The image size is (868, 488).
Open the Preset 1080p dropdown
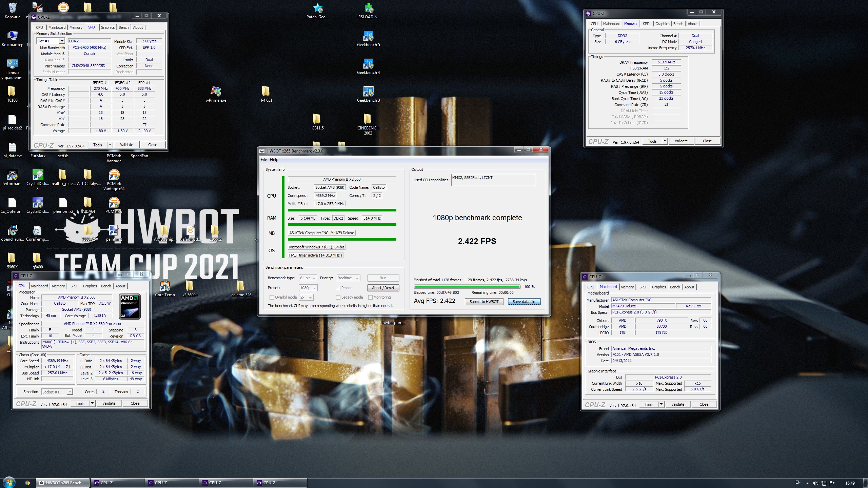tap(308, 288)
